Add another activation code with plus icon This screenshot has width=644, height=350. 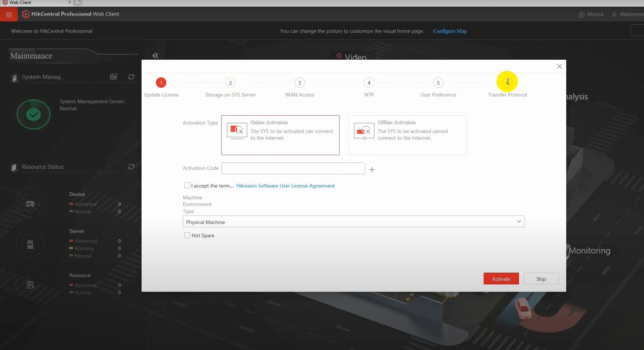point(372,169)
